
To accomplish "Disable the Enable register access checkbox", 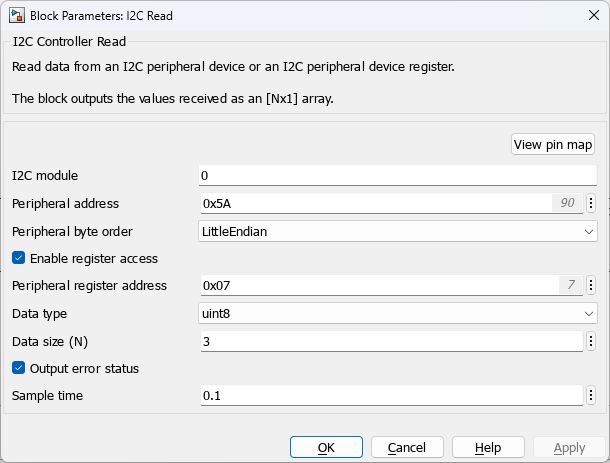I will click(19, 258).
